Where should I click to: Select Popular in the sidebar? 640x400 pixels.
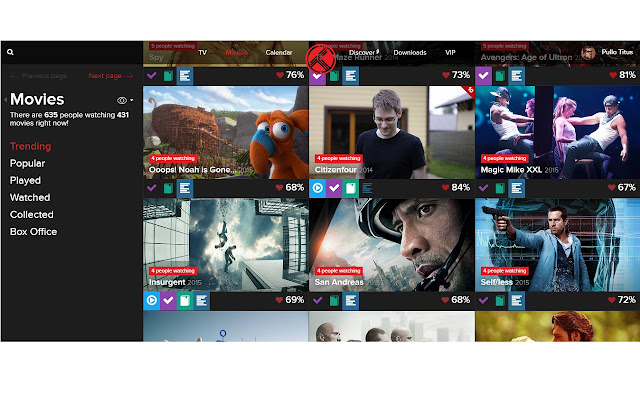coord(27,163)
